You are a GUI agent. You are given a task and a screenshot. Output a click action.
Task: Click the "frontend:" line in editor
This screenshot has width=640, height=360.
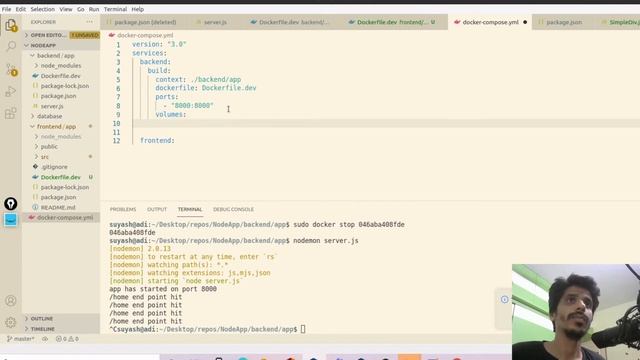click(157, 141)
